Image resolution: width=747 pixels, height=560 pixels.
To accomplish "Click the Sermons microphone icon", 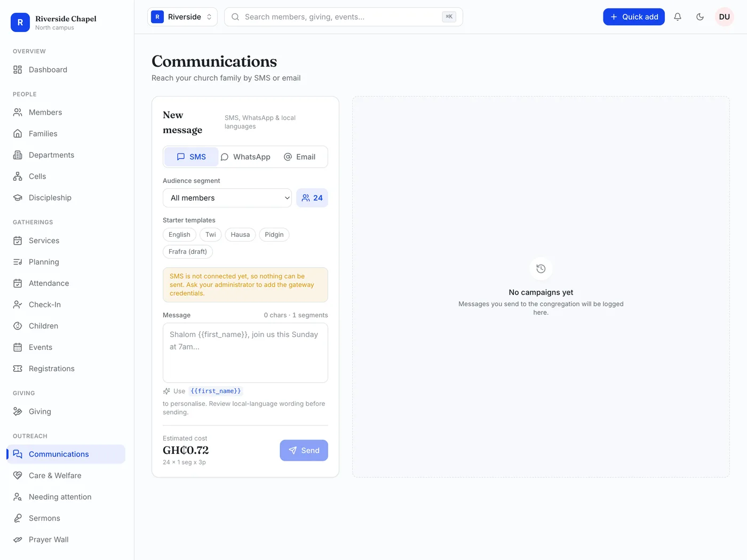I will [18, 518].
